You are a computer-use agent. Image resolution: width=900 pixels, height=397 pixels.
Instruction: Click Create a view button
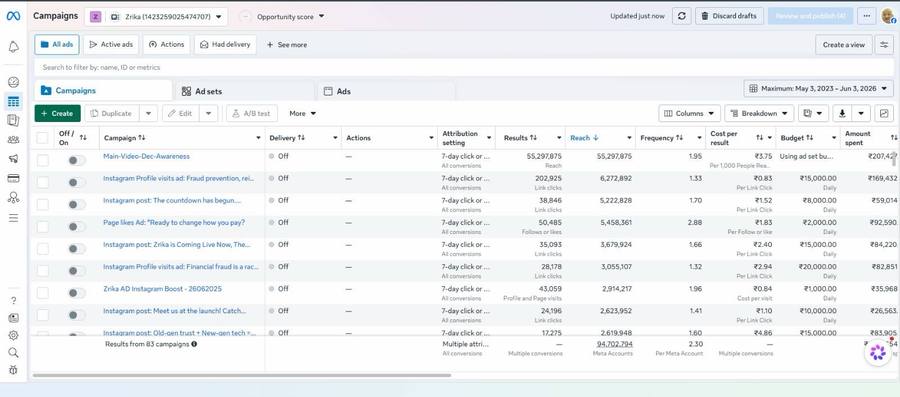843,45
